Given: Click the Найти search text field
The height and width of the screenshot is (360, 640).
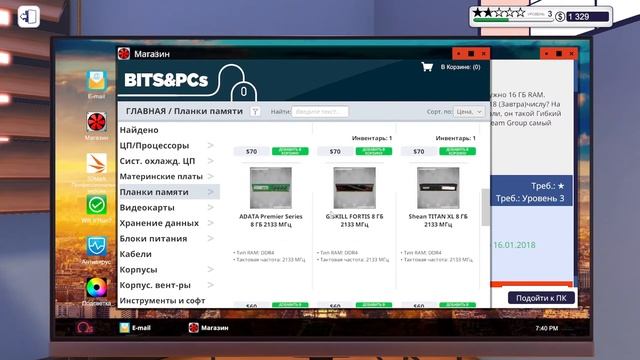Looking at the screenshot, I should coord(320,111).
